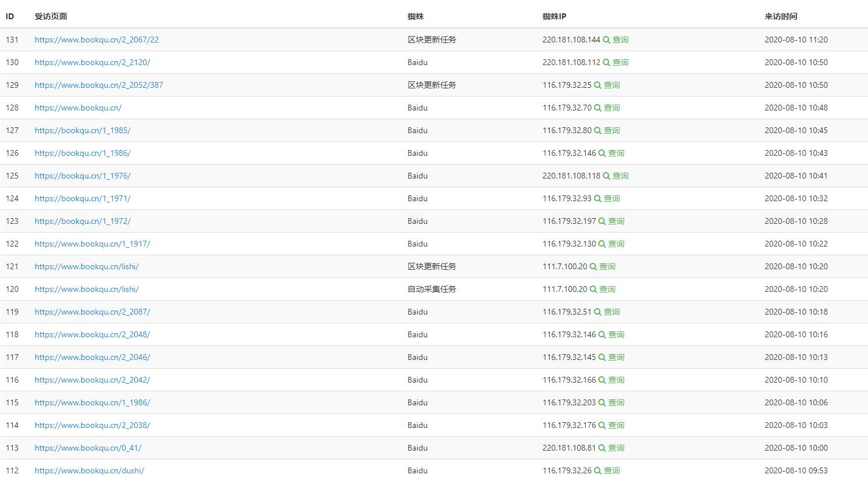
Task: Click the 查询 text link in row 121
Action: (607, 266)
